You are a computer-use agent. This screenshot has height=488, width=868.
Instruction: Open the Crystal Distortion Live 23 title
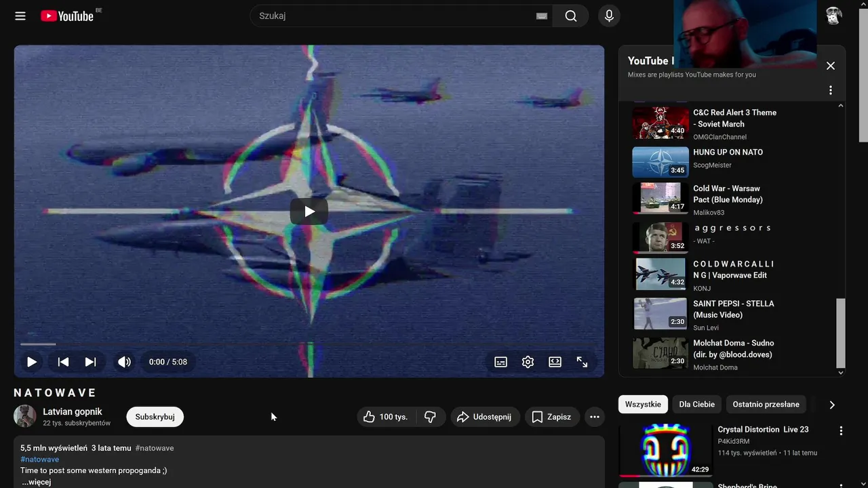coord(763,429)
